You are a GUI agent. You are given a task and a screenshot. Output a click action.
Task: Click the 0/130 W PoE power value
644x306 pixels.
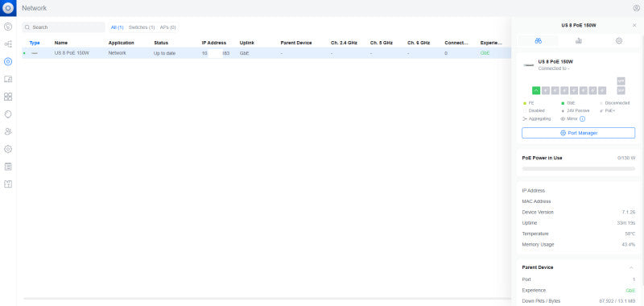(626, 158)
